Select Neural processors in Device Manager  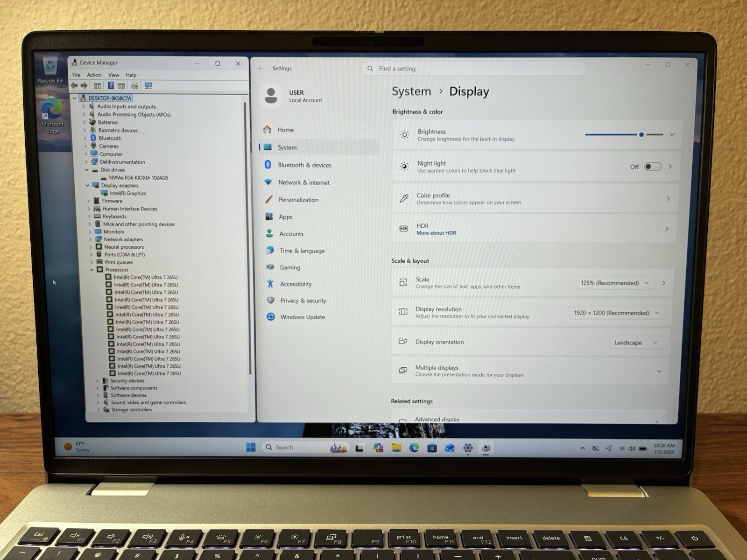[x=124, y=247]
